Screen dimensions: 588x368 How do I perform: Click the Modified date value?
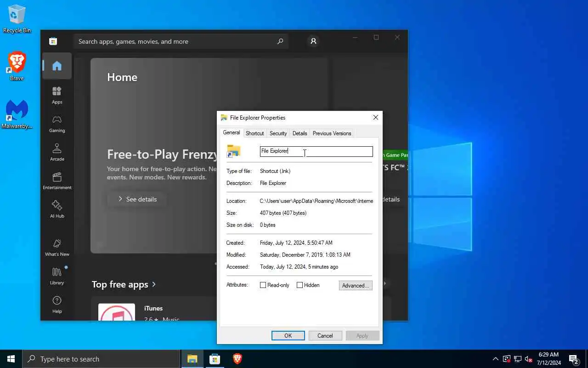pyautogui.click(x=305, y=255)
